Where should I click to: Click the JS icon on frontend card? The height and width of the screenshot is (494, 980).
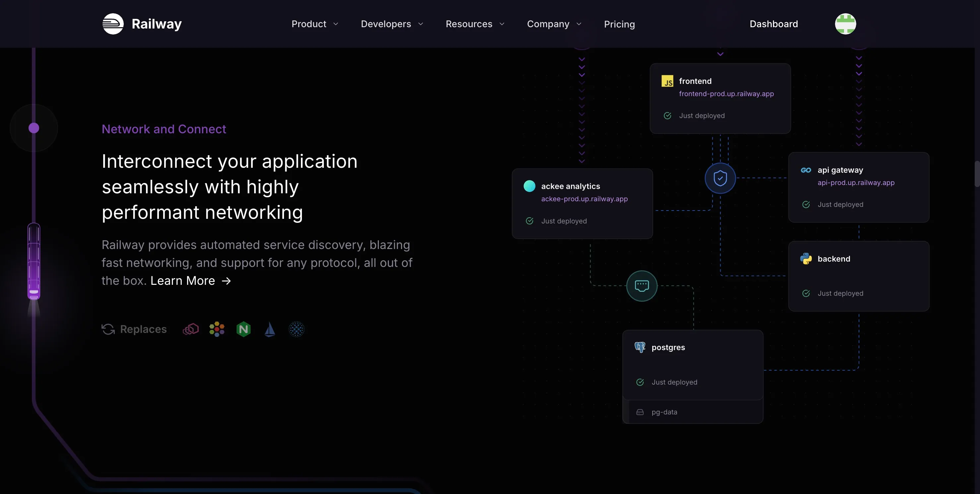tap(667, 81)
